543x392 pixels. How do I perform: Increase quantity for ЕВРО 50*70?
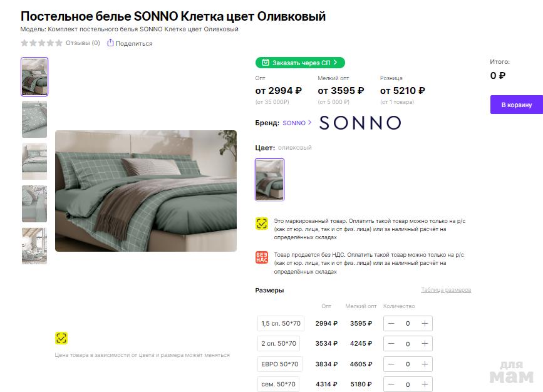point(425,364)
